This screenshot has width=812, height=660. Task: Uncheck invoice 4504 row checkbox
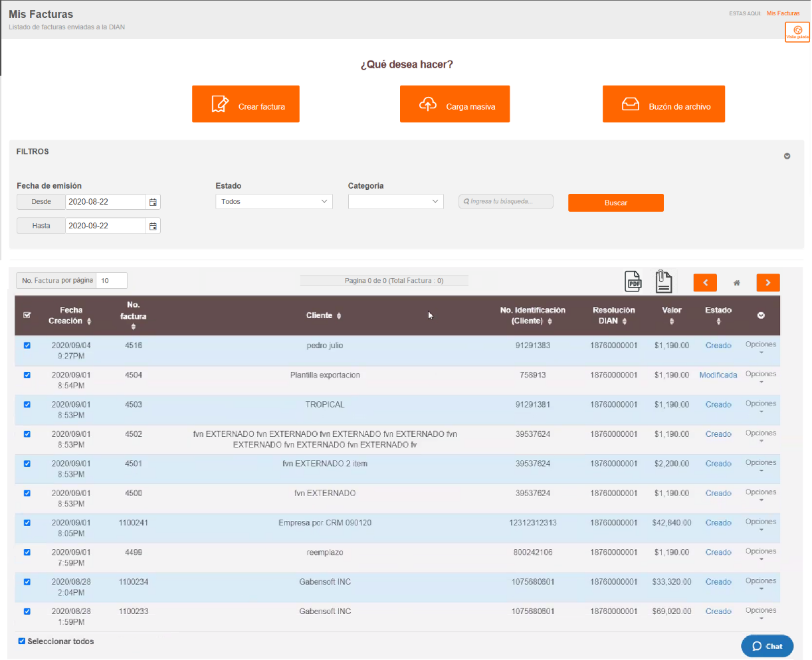[27, 375]
